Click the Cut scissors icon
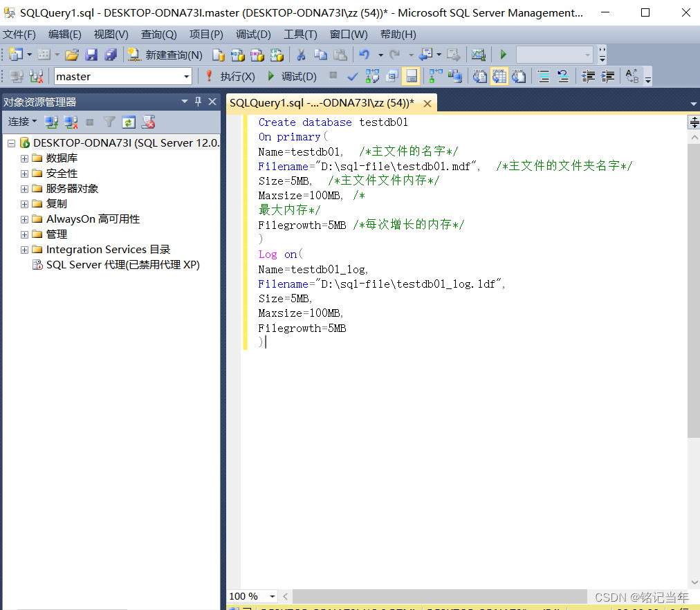This screenshot has height=610, width=700. tap(301, 55)
